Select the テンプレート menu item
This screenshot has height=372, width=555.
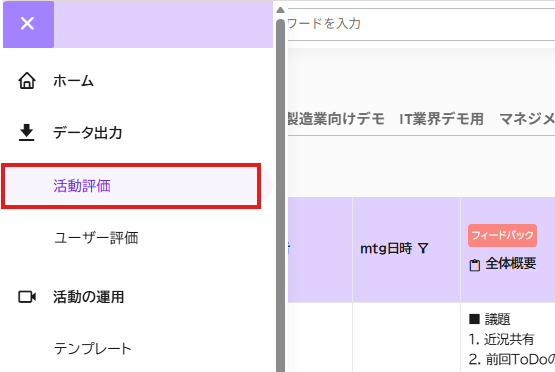(x=93, y=349)
